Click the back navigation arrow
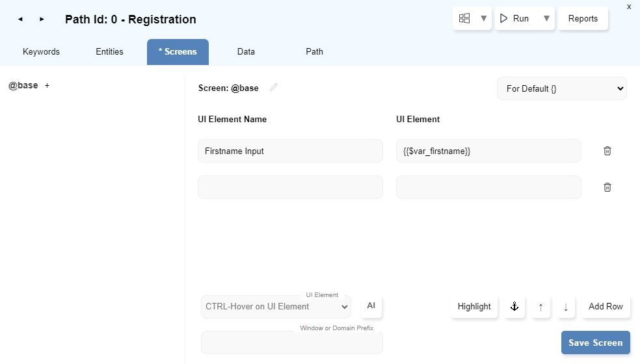The height and width of the screenshot is (364, 640). click(x=20, y=19)
